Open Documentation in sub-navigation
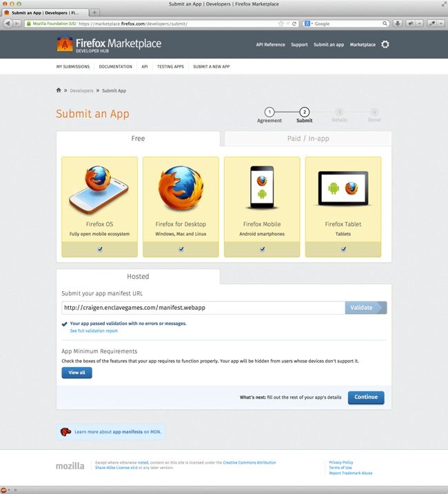 (x=116, y=66)
